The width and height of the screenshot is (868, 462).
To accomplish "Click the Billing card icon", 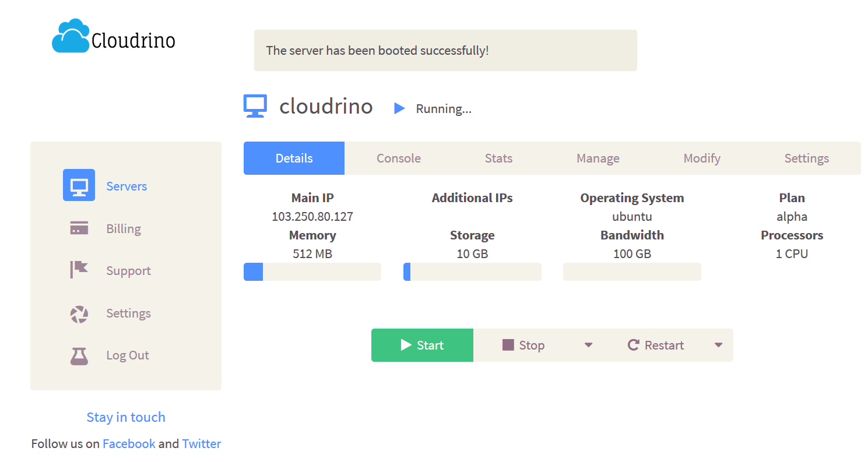I will [x=79, y=228].
